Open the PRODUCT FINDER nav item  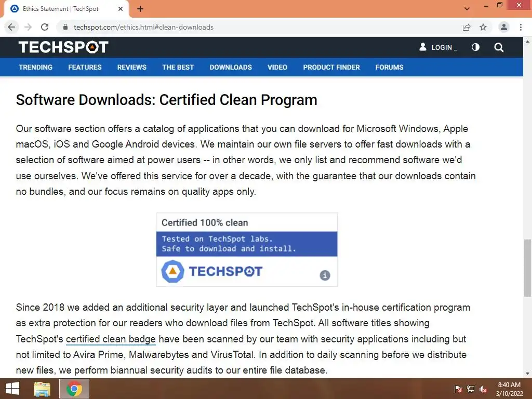[331, 67]
